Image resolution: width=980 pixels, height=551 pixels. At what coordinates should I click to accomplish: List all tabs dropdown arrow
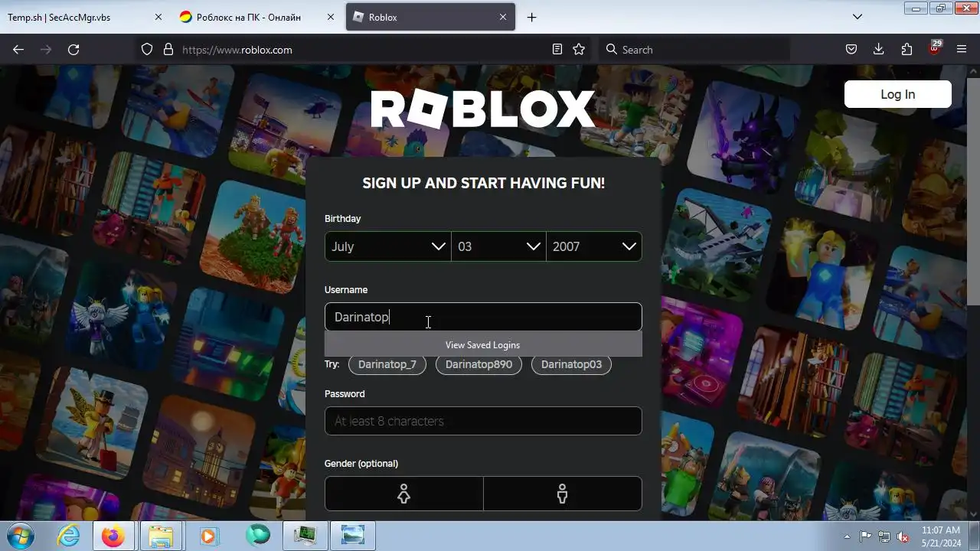tap(857, 17)
